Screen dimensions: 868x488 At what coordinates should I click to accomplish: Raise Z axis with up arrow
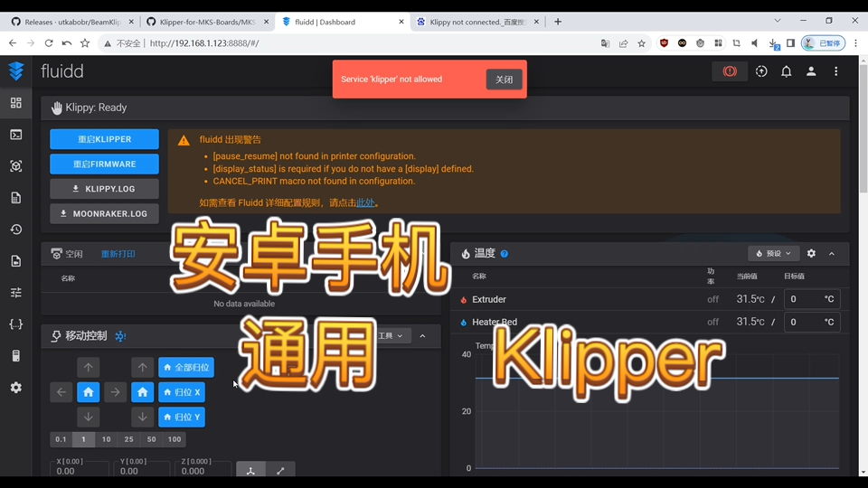[142, 368]
